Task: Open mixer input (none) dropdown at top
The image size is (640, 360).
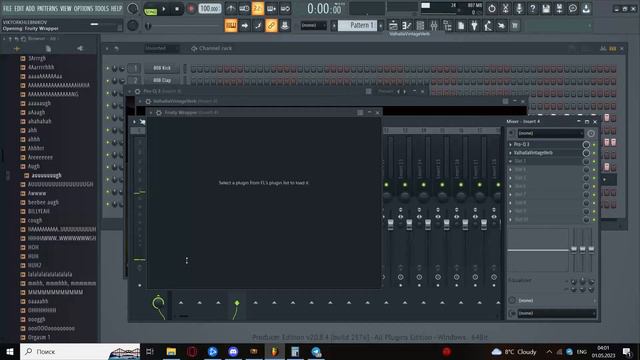Action: point(550,133)
